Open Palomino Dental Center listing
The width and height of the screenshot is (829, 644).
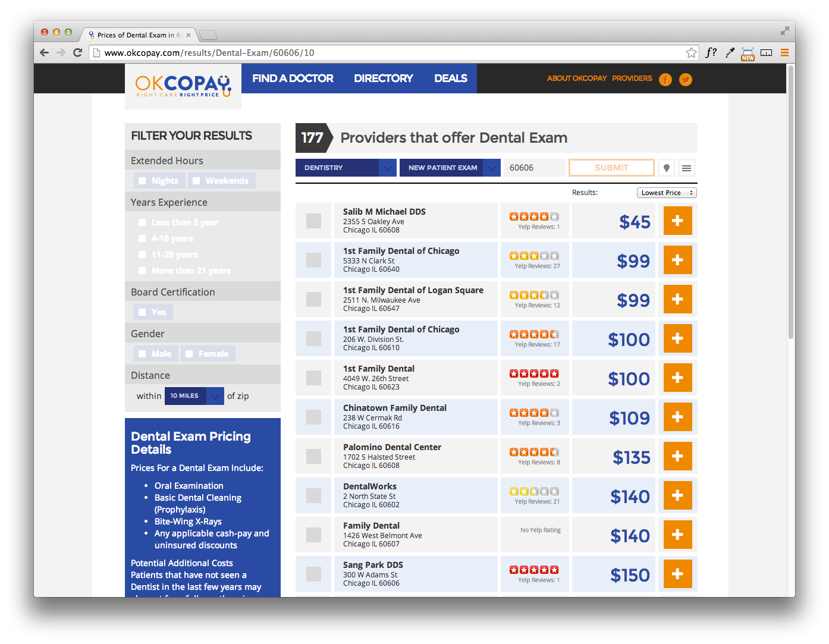click(x=392, y=447)
